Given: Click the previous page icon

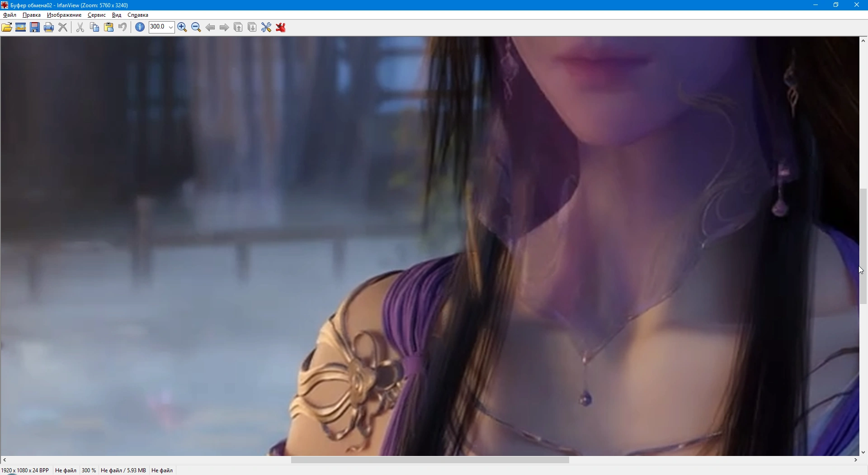Looking at the screenshot, I should click(238, 27).
